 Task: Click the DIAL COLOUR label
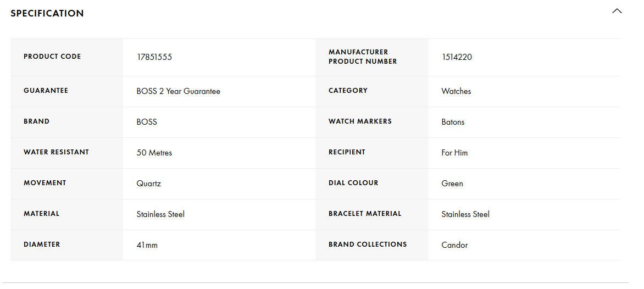[353, 183]
